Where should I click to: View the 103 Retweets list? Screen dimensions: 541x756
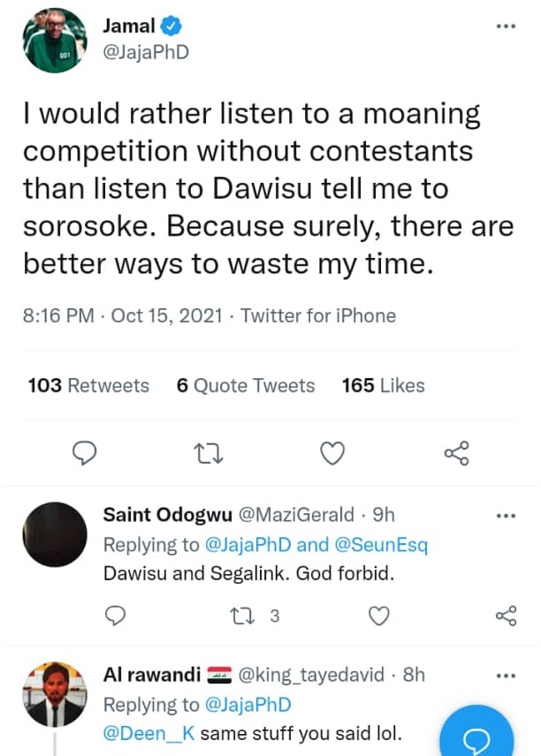click(x=88, y=386)
